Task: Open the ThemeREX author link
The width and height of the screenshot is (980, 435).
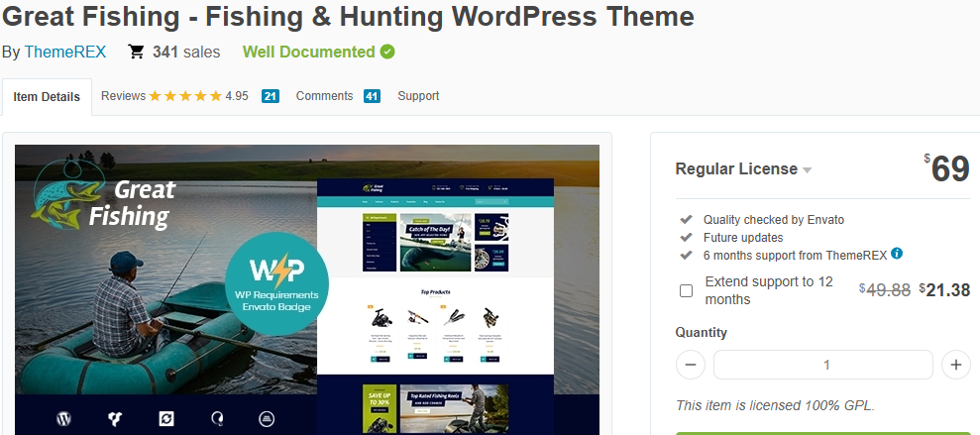Action: tap(65, 52)
